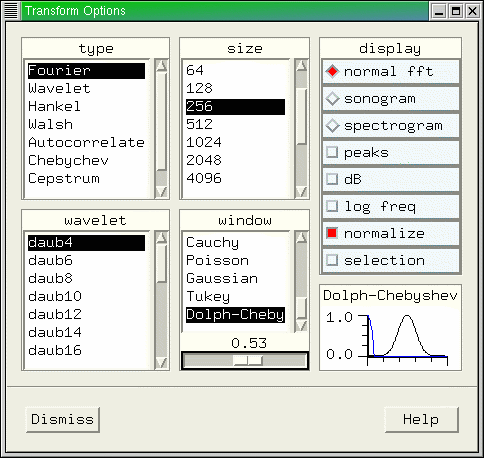Choose Tukey in window list
The width and height of the screenshot is (484, 458).
pos(235,297)
